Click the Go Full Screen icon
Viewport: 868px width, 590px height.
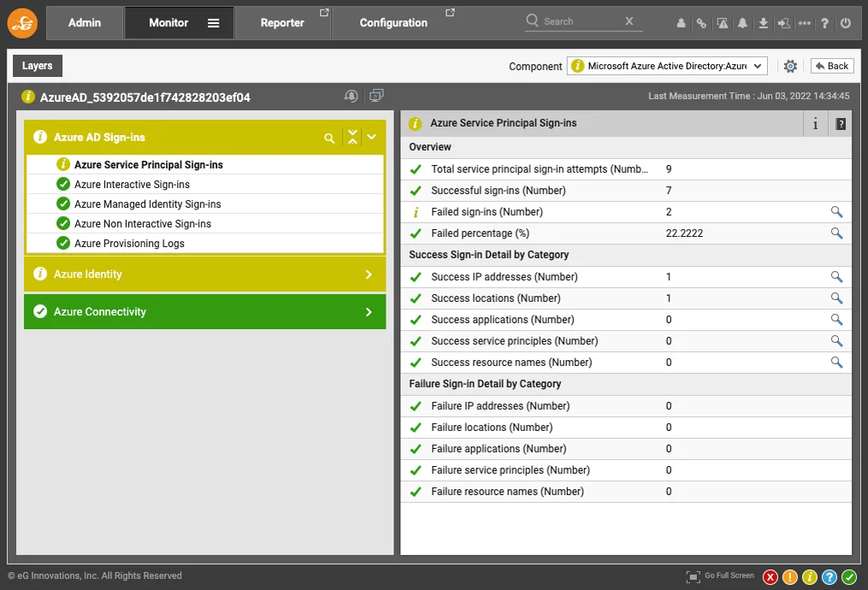[x=693, y=576]
